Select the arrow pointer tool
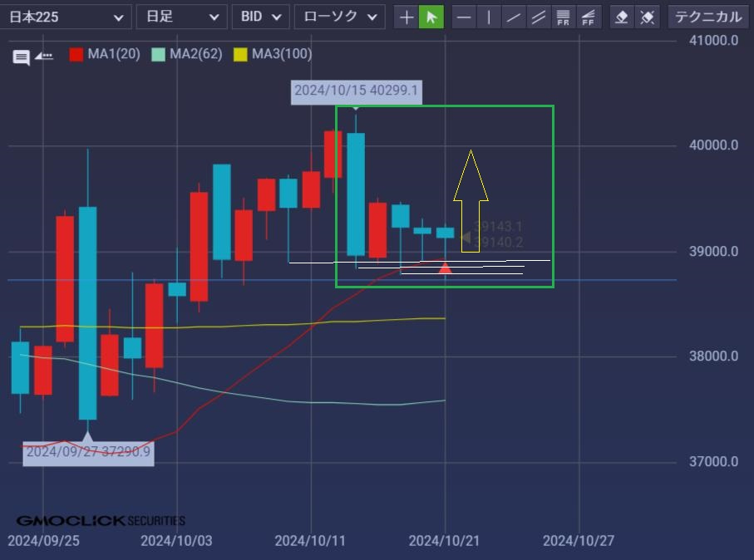Screen dimensions: 754x560 431,17
